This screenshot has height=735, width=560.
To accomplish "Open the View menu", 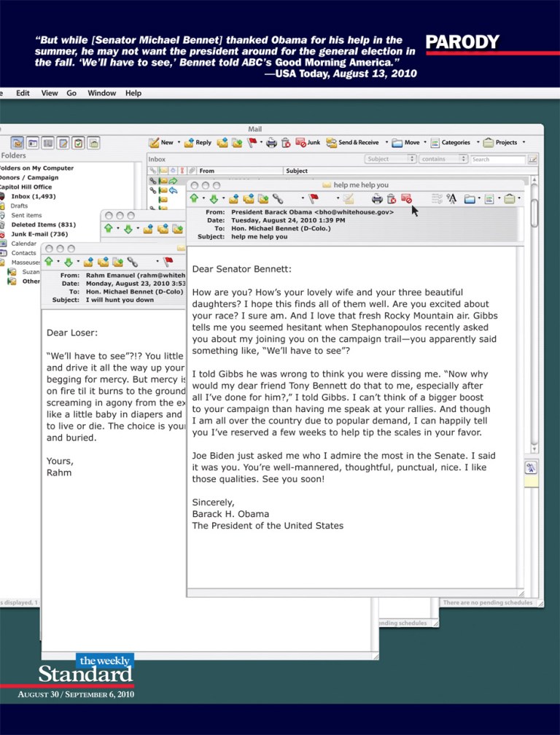I will click(x=50, y=93).
